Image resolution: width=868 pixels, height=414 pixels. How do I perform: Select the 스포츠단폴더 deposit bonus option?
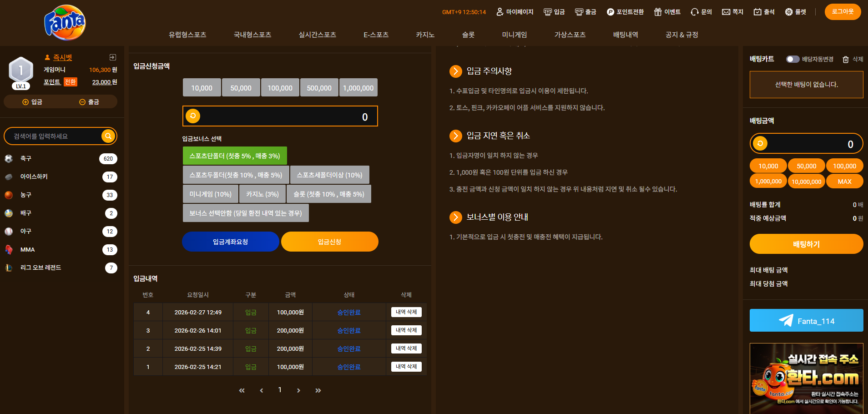coord(235,156)
